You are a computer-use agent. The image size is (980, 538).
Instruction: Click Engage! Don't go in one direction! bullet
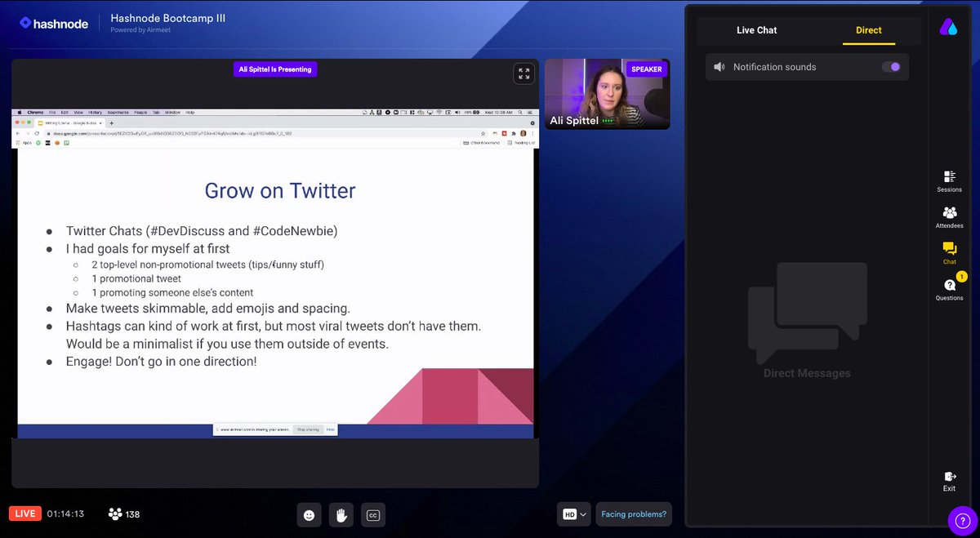(x=161, y=360)
